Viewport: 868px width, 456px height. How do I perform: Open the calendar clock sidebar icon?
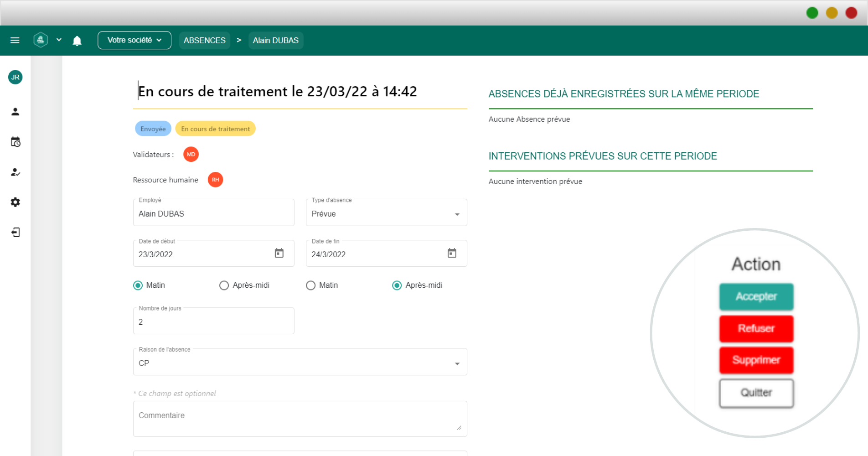point(15,142)
